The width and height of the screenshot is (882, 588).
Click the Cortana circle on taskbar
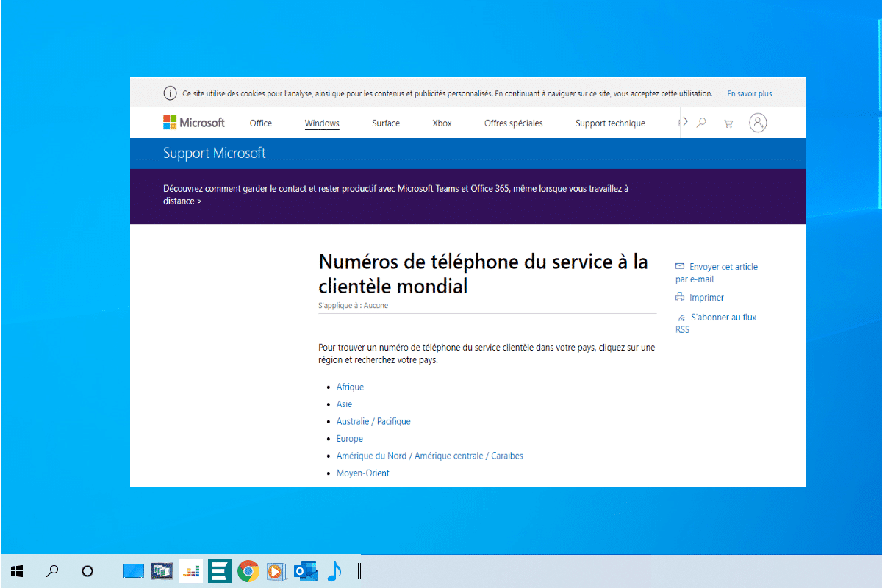point(87,571)
